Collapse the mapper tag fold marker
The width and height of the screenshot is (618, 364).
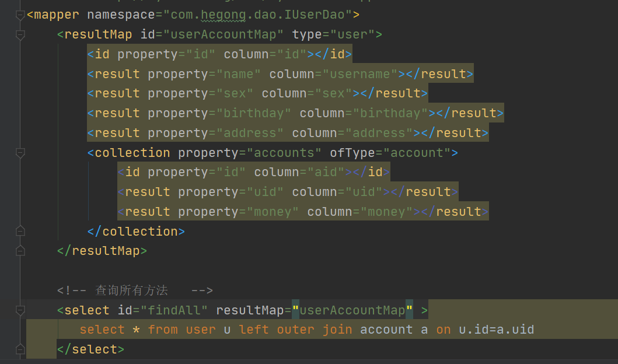(20, 15)
